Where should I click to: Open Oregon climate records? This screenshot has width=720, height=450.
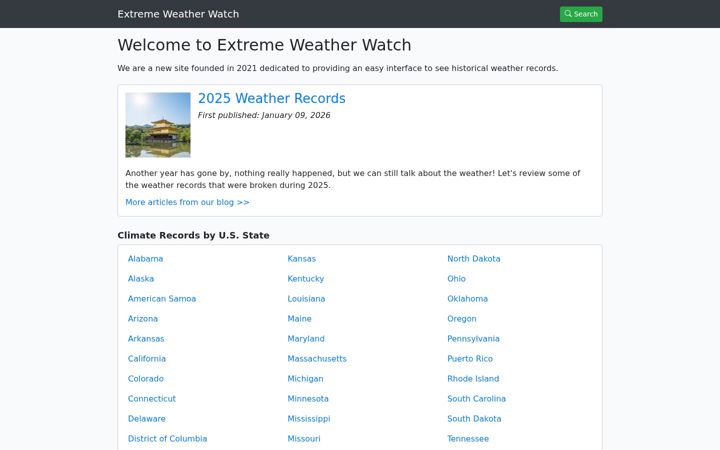click(x=461, y=319)
